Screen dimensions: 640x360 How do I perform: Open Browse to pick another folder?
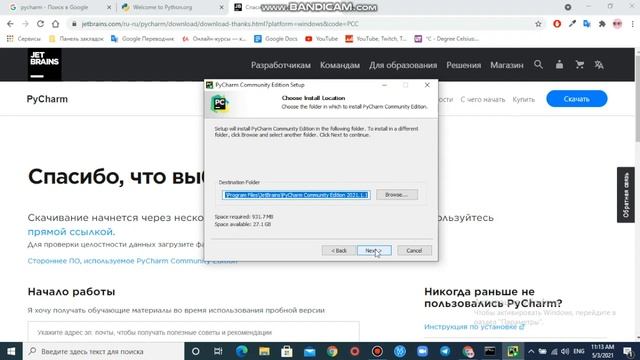click(x=397, y=195)
